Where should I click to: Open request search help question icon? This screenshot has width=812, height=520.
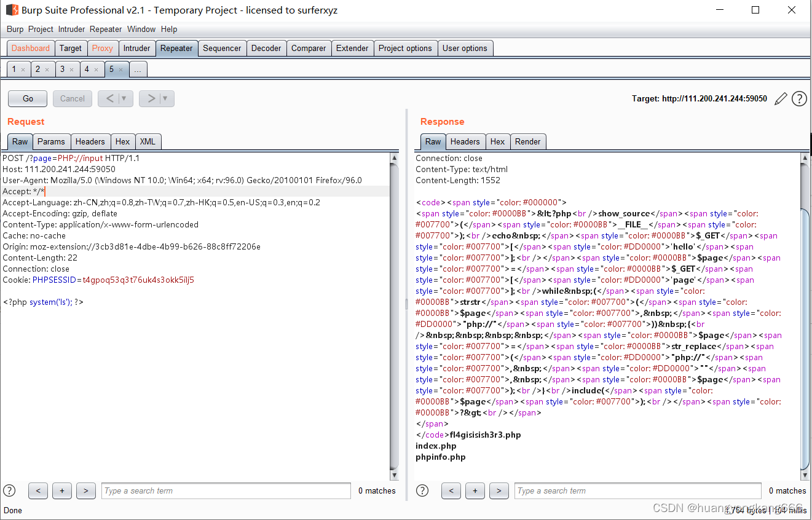coord(9,490)
